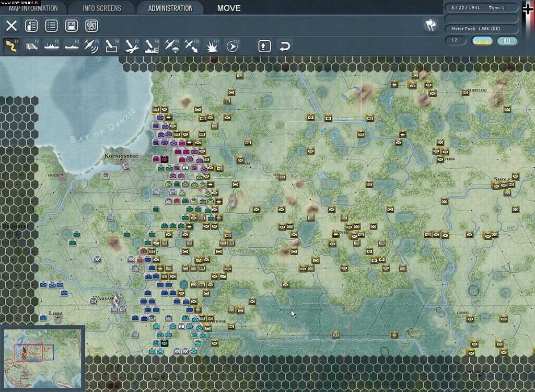Image resolution: width=535 pixels, height=392 pixels.
Task: Select the HQ counter next to Velikie Luki
Action: (465, 93)
